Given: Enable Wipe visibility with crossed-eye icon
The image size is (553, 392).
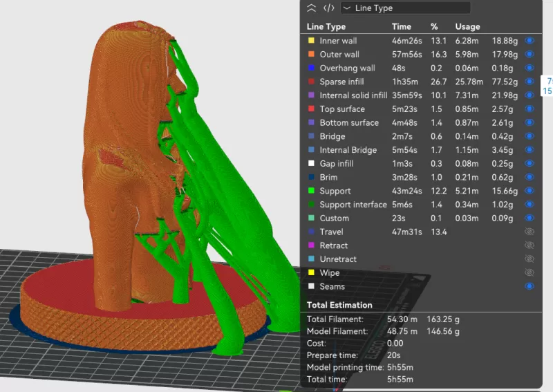Looking at the screenshot, I should (x=529, y=272).
